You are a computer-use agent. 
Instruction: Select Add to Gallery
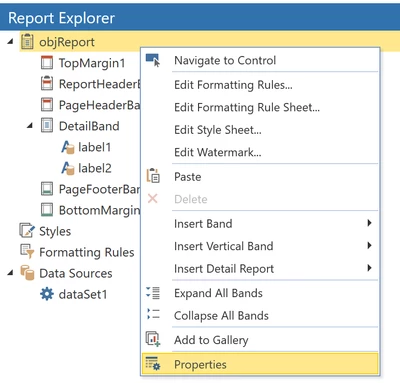point(260,340)
